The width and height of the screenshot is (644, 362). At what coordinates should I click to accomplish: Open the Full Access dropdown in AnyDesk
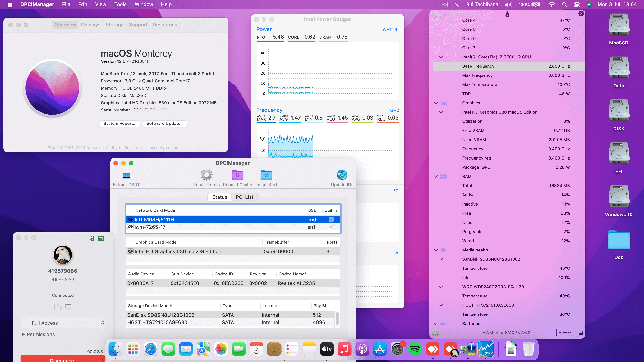(63, 323)
